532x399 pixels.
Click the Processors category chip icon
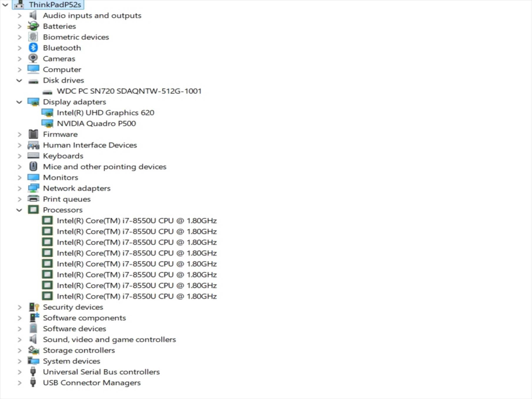coord(33,210)
